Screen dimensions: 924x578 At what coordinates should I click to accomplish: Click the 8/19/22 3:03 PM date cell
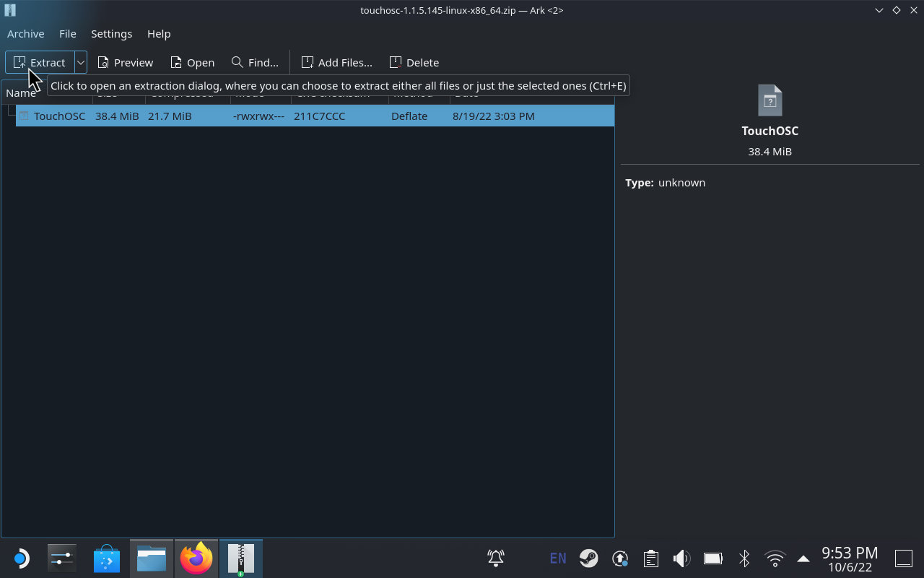click(x=494, y=116)
